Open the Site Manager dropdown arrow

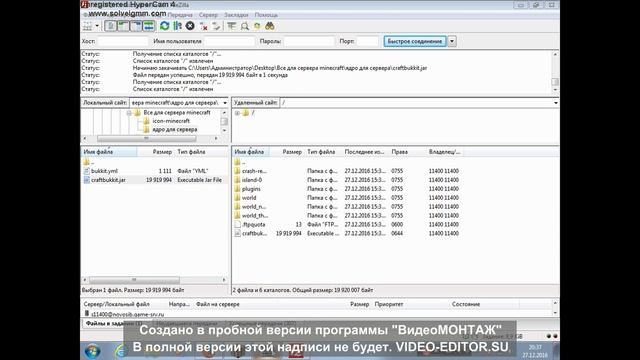coord(97,26)
